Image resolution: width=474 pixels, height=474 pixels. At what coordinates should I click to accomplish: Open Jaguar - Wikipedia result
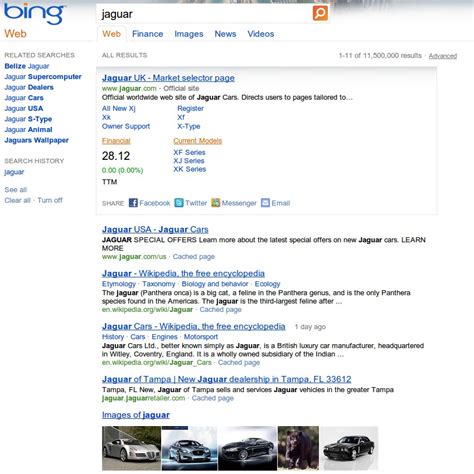[183, 274]
